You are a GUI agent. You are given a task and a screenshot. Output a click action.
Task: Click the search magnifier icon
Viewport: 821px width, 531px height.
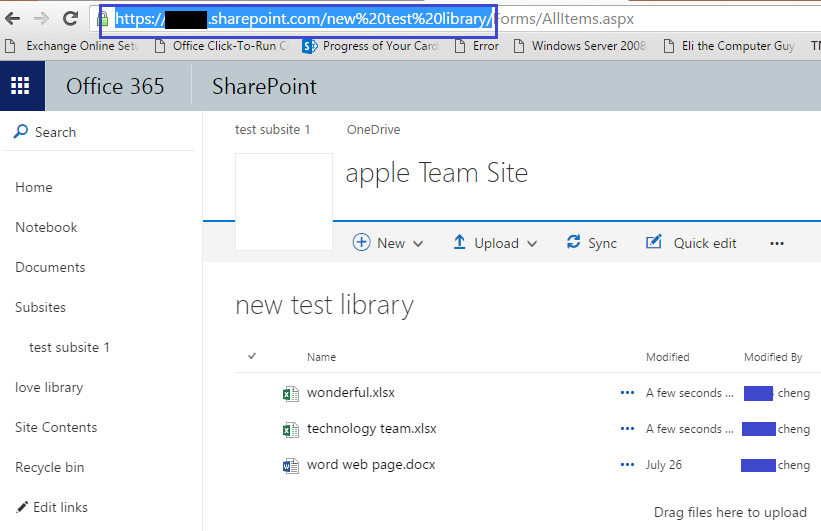(x=20, y=131)
